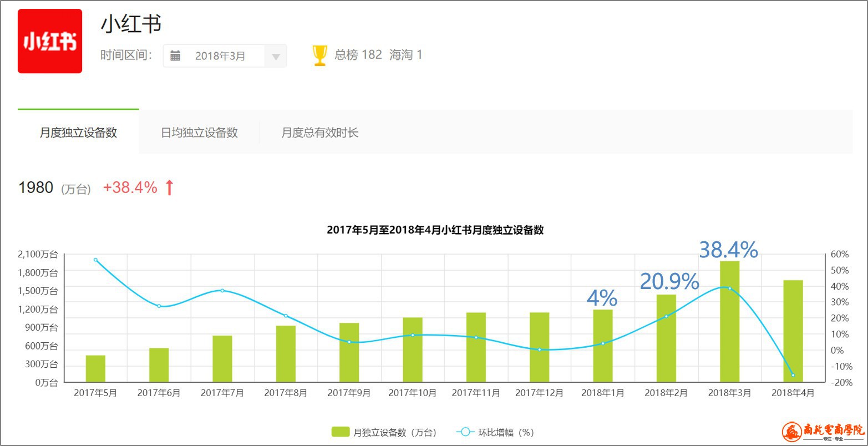868x446 pixels.
Task: Click the 2,100万台 y-axis label
Action: (x=38, y=254)
